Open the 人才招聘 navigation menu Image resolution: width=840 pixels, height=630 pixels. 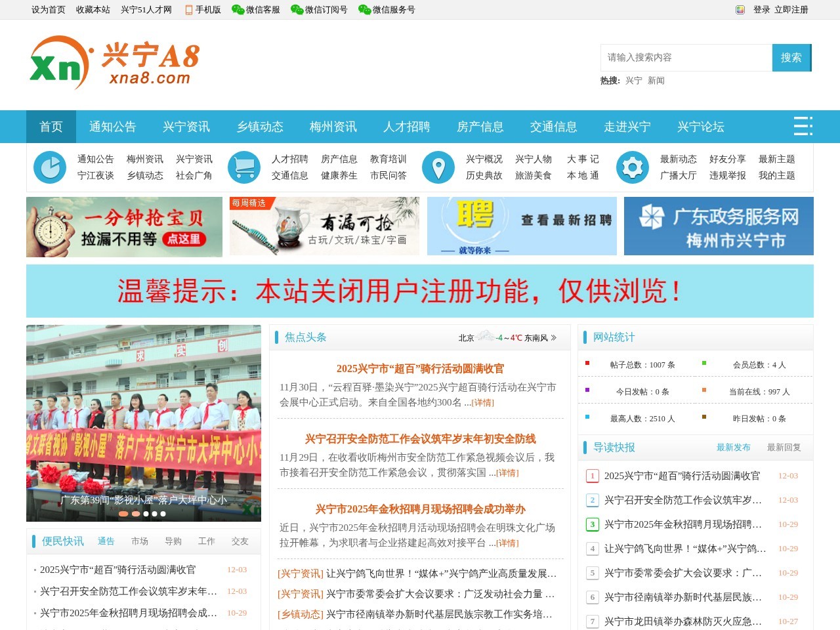407,127
